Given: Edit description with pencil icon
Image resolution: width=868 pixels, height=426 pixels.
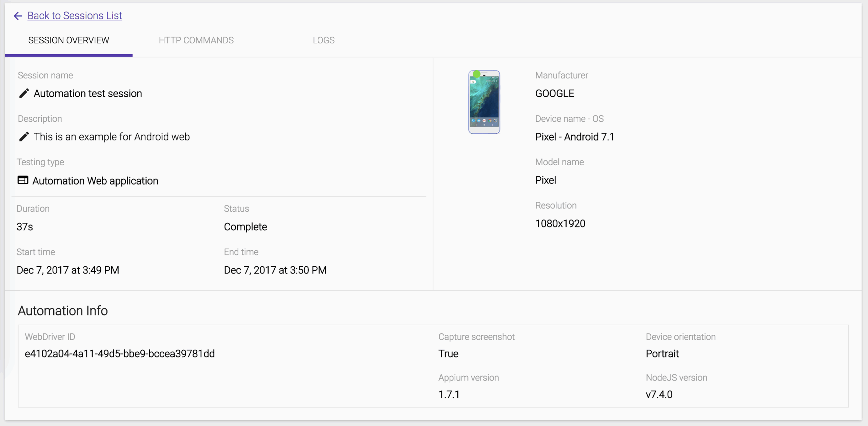Looking at the screenshot, I should [x=24, y=137].
